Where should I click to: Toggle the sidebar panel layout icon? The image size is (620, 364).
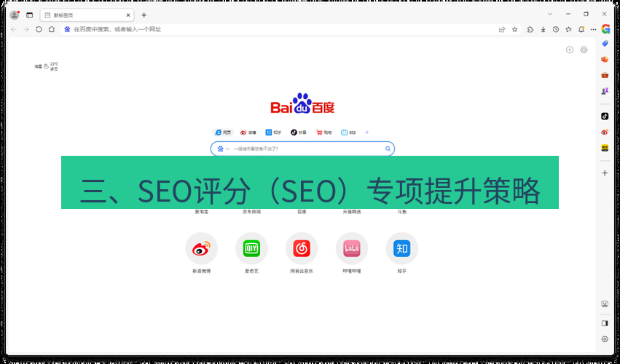point(605,323)
